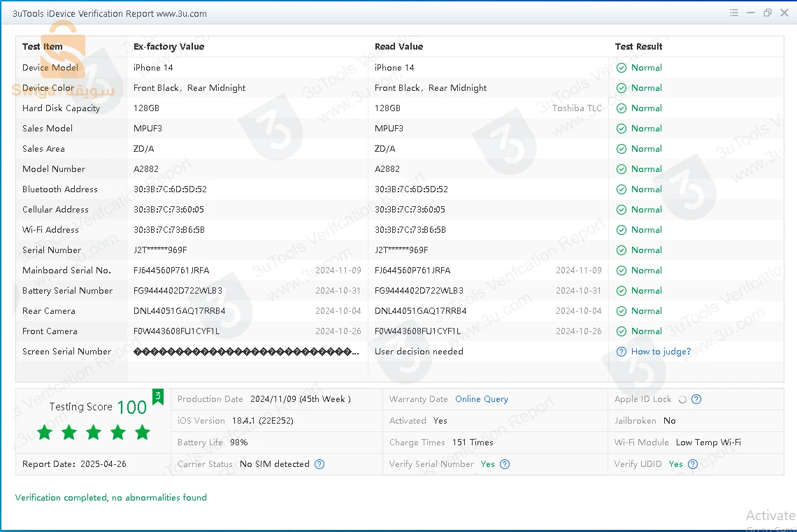Select the ex-factory Bluetooth address 30:3B:7C:6D:5D:52
The image size is (797, 532).
click(x=170, y=189)
